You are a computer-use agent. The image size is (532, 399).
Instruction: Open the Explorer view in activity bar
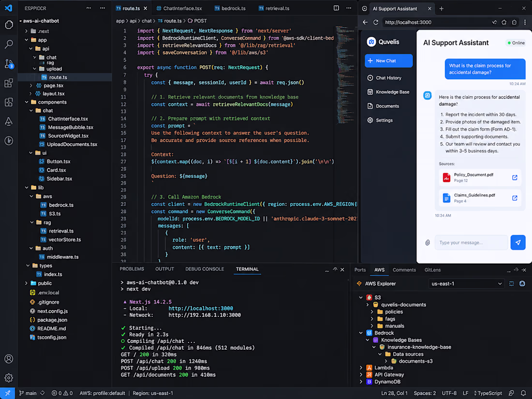pyautogui.click(x=9, y=25)
